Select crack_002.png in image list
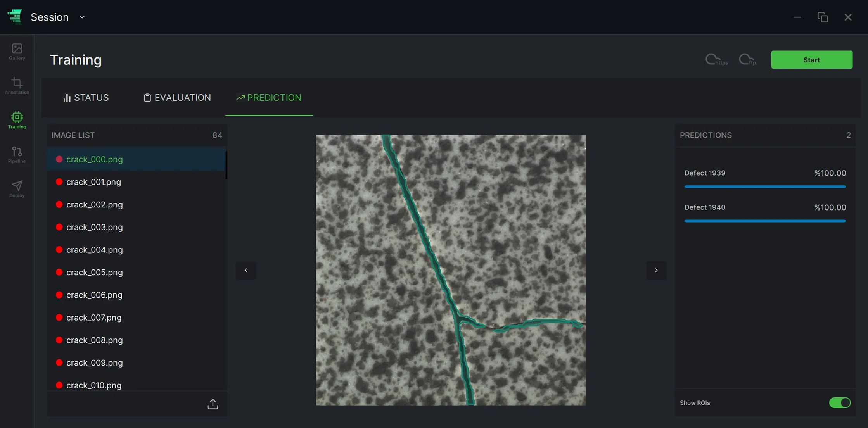 [136, 204]
